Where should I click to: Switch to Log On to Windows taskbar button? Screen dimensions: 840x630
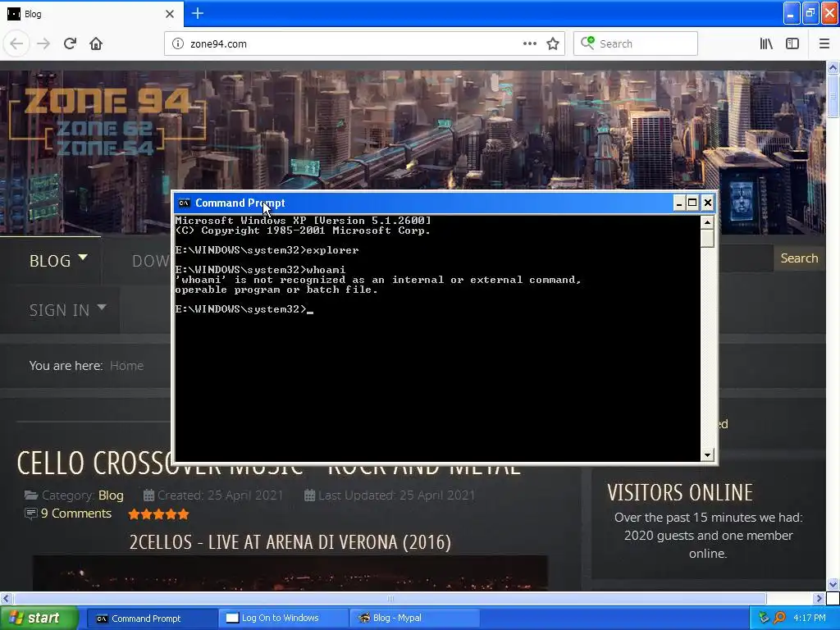283,619
